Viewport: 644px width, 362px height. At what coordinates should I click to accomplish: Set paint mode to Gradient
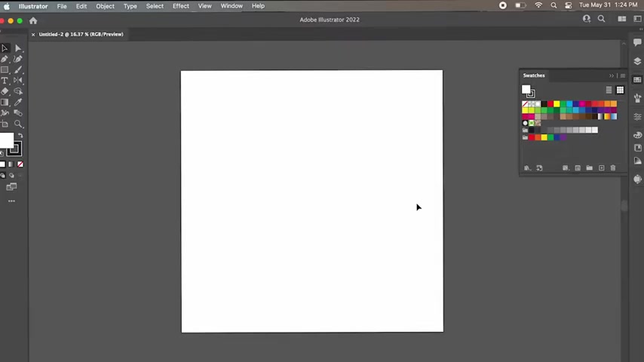tap(11, 164)
